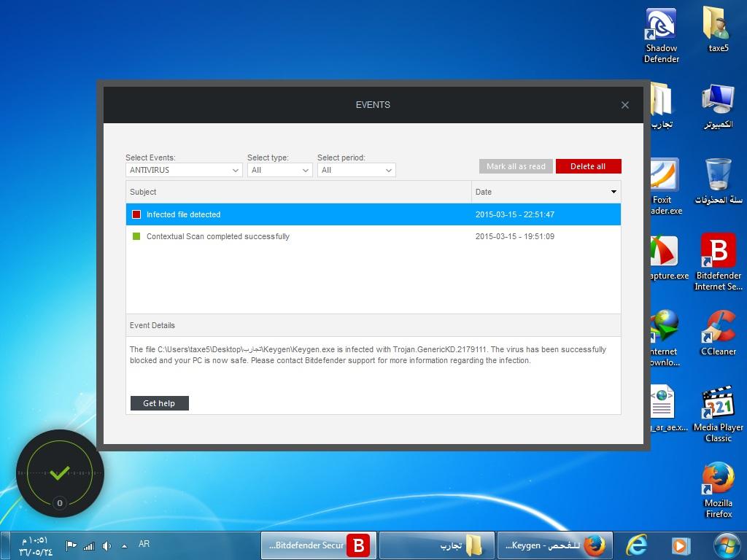The image size is (747, 560).
Task: Click the Bitdefender desktop widget checkmark
Action: pyautogui.click(x=60, y=472)
